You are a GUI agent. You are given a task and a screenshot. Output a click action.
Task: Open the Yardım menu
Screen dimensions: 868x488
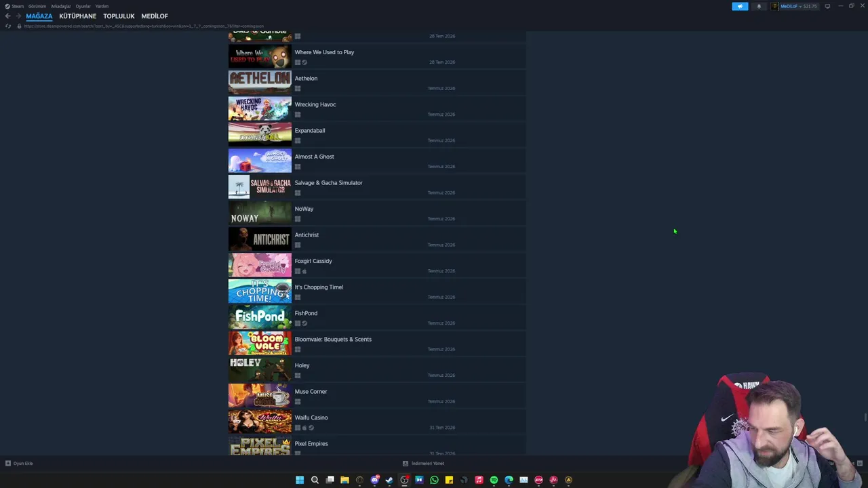(102, 6)
